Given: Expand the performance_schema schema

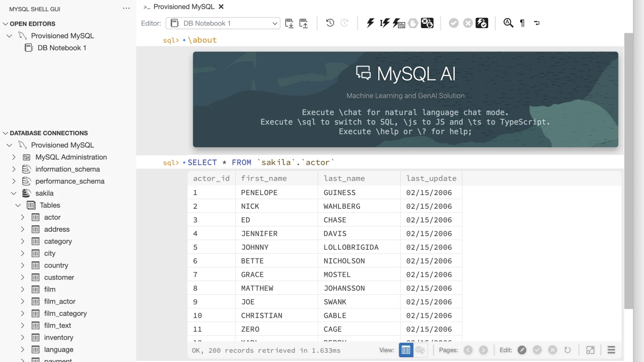Looking at the screenshot, I should (14, 181).
